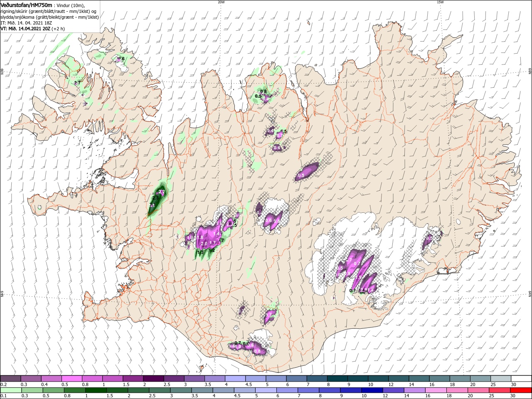Click the "0.1" label under the lower legend
This screenshot has height=399, width=532.
pyautogui.click(x=3, y=396)
